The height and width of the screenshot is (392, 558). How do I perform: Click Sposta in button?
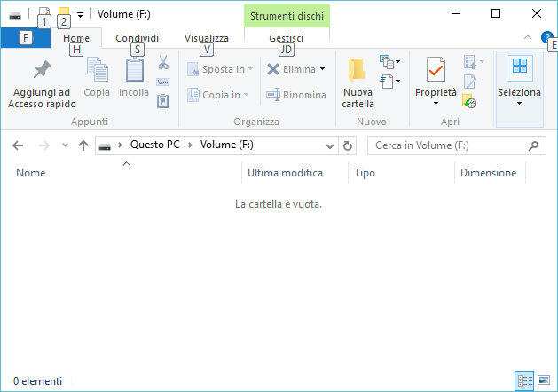click(x=220, y=69)
